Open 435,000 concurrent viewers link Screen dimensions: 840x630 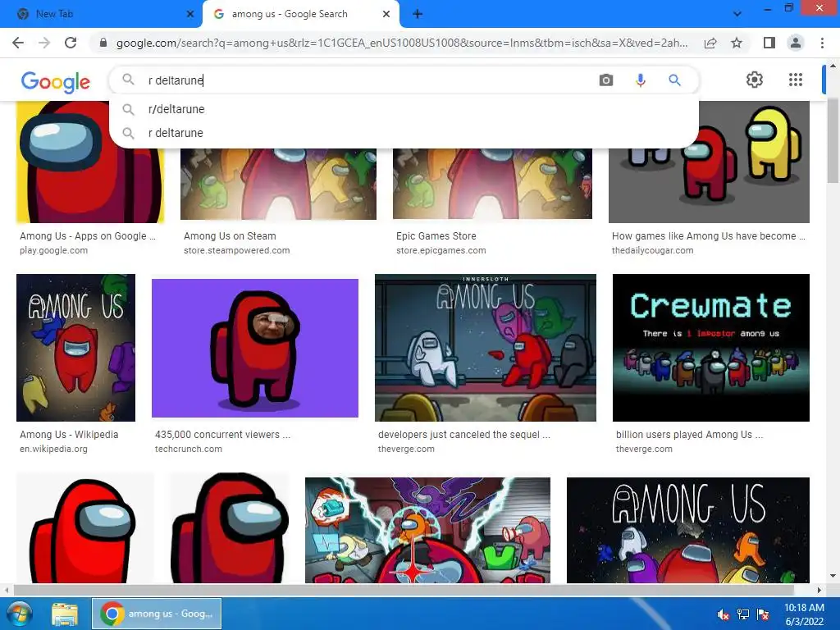(x=222, y=435)
